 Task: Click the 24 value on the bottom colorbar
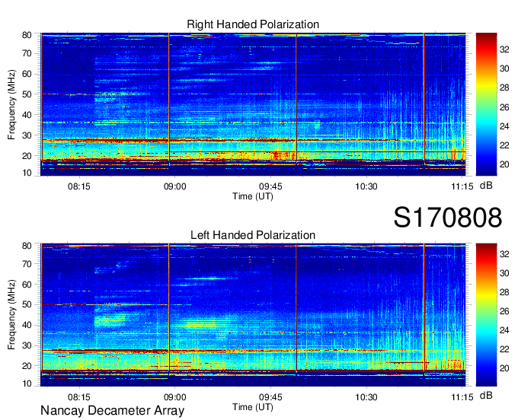pos(504,330)
